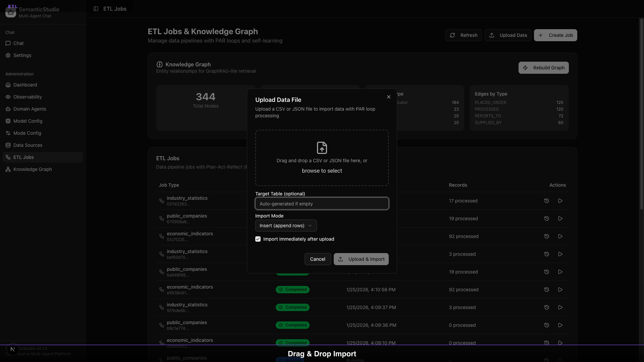Viewport: 644px width, 362px height.
Task: Click the Observability eye icon
Action: pos(8,97)
